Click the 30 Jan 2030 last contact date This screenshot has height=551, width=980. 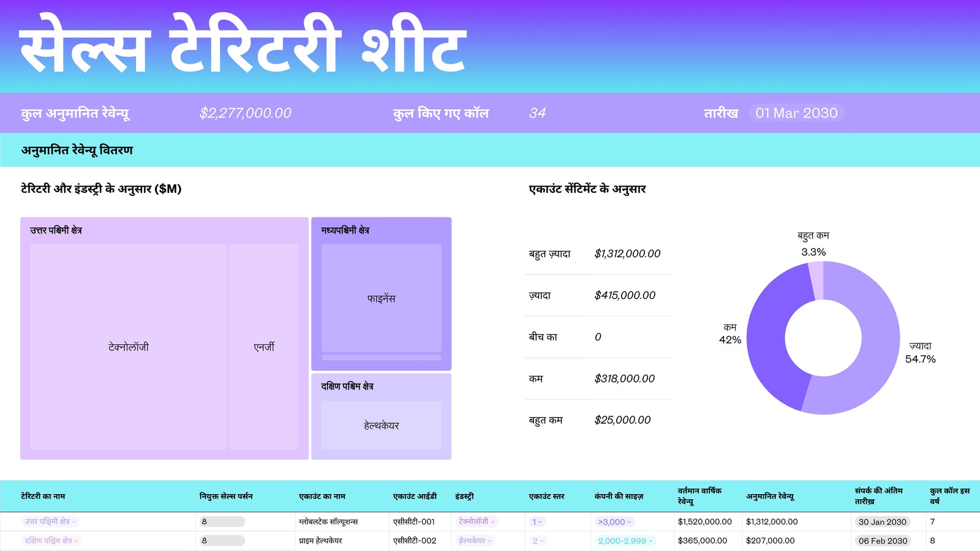click(x=882, y=522)
